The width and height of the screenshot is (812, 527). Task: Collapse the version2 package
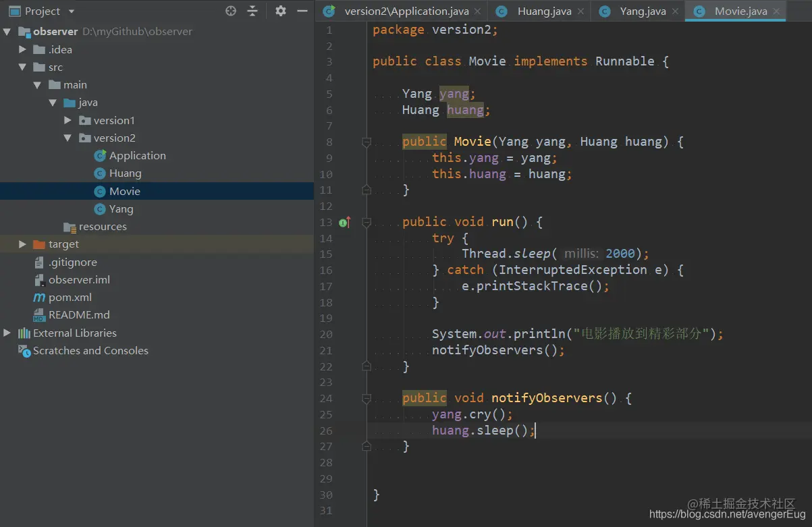click(x=67, y=138)
